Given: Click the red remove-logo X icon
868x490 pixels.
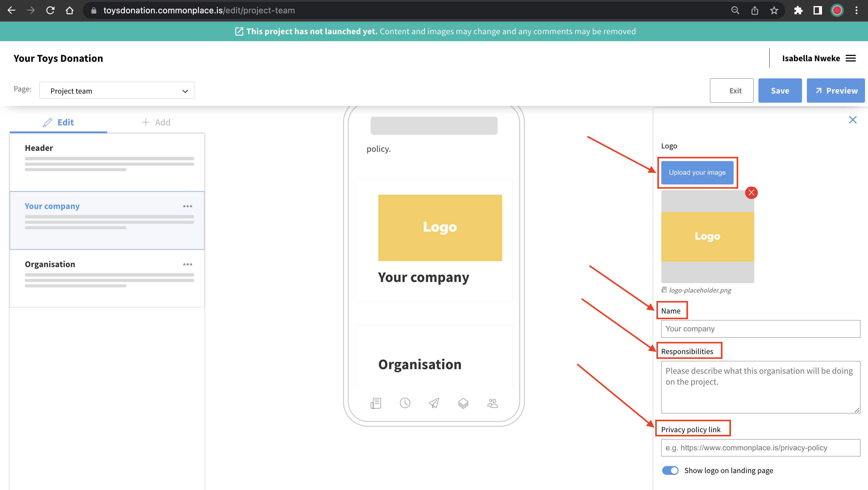Looking at the screenshot, I should point(751,193).
